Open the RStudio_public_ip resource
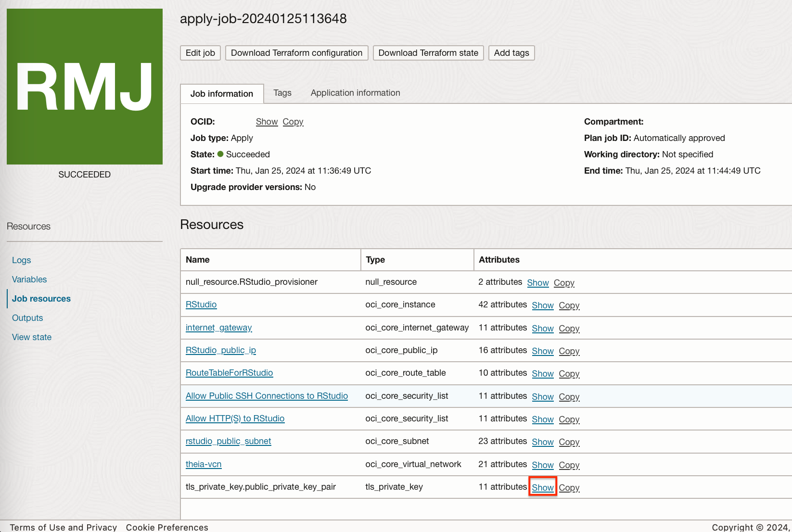The height and width of the screenshot is (532, 792). click(221, 350)
